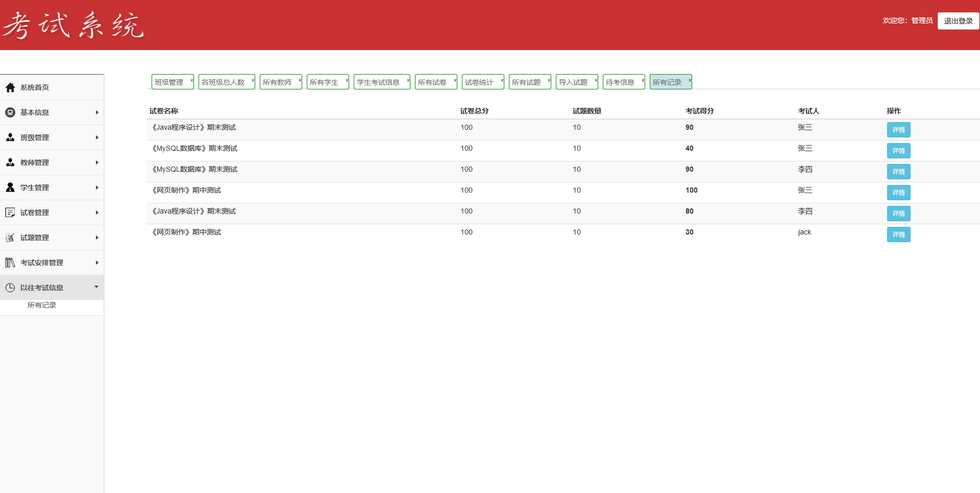Screen dimensions: 980x493
Task: Close the 所有试卷 tab
Action: point(455,80)
